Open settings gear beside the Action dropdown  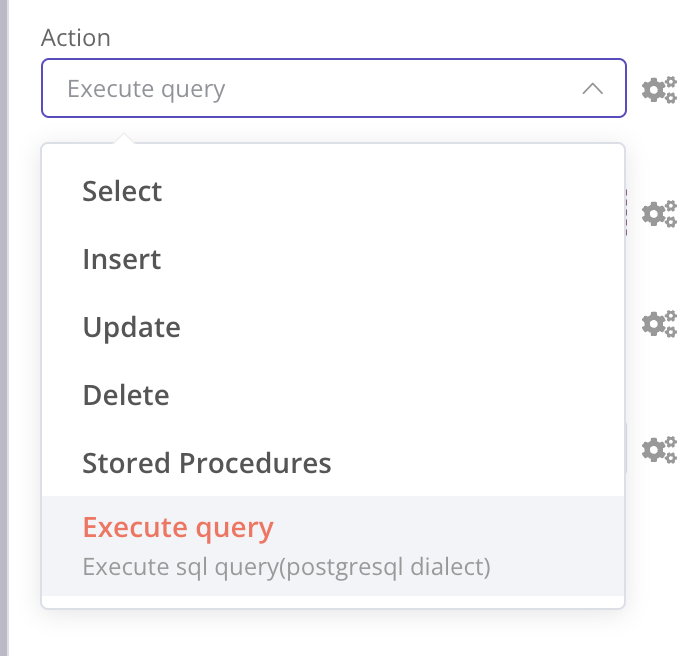(656, 90)
